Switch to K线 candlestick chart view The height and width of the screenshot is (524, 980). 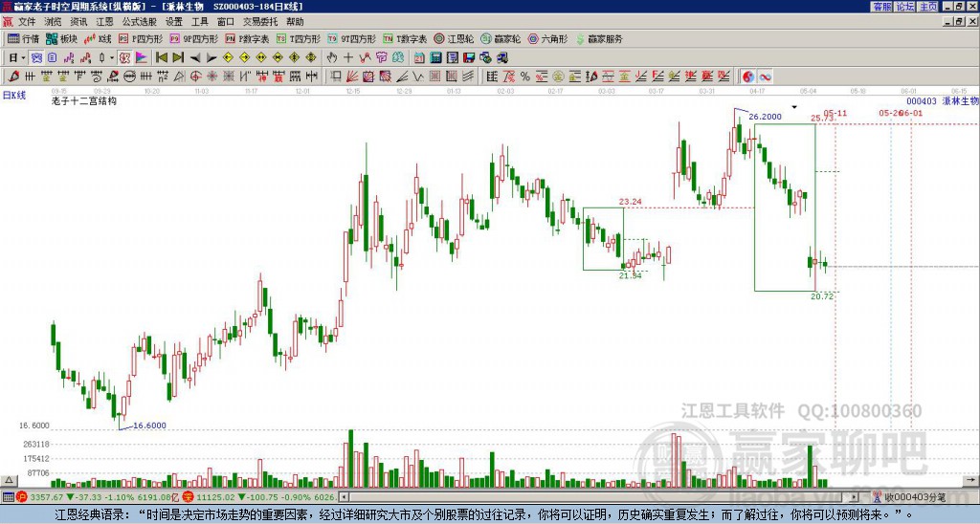coord(99,38)
